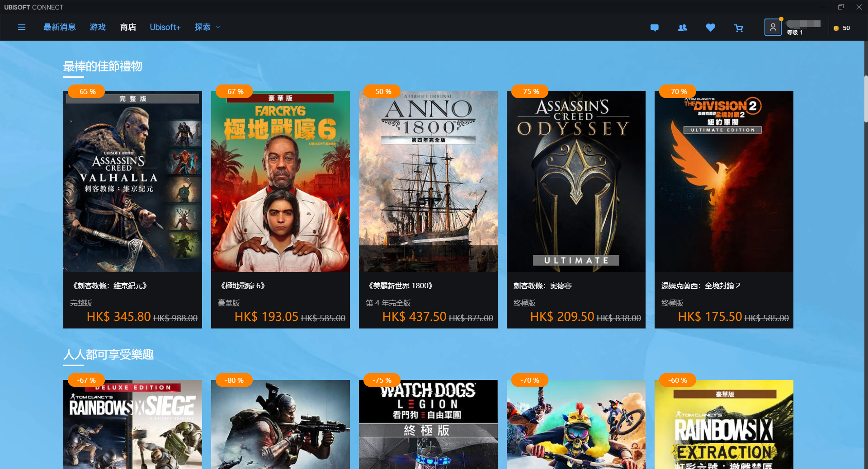Viewport: 868px width, 469px height.
Task: Expand the 探索 dropdown menu
Action: point(208,27)
